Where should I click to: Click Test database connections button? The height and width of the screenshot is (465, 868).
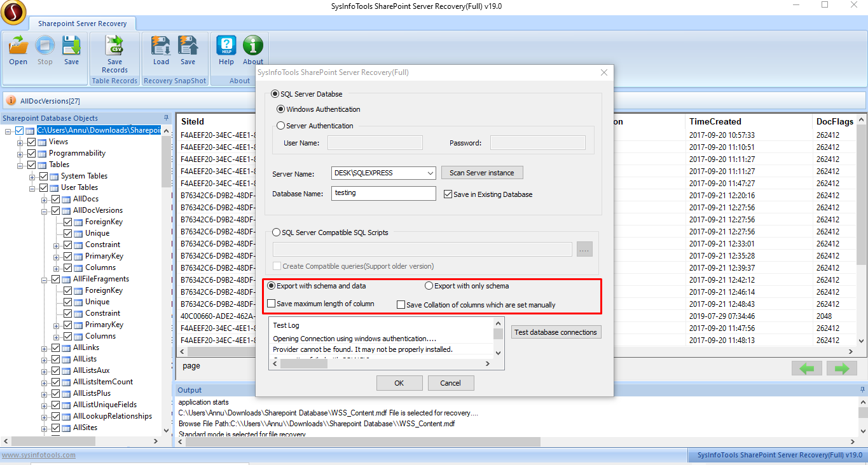tap(556, 332)
